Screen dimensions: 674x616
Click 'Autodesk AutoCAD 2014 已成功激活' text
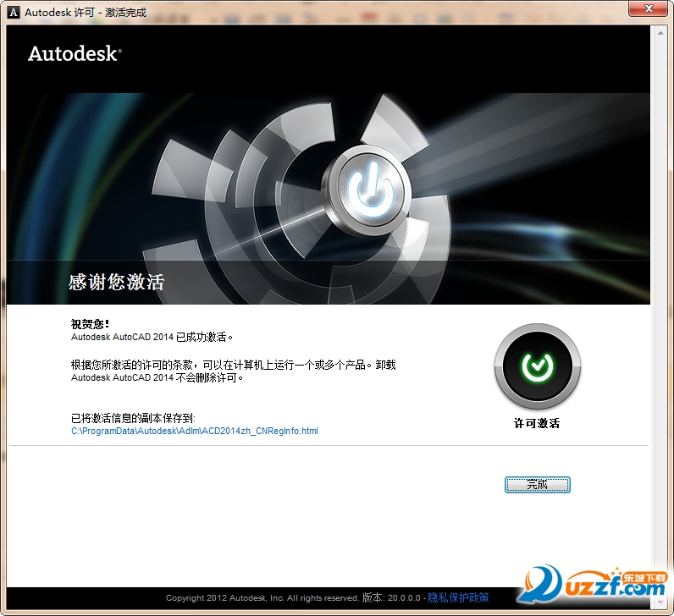tap(152, 338)
